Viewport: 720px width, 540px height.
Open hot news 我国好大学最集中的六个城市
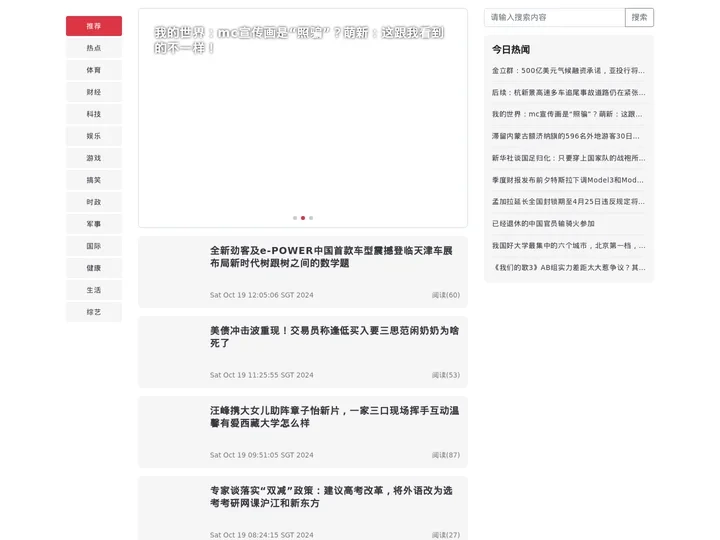(x=568, y=246)
